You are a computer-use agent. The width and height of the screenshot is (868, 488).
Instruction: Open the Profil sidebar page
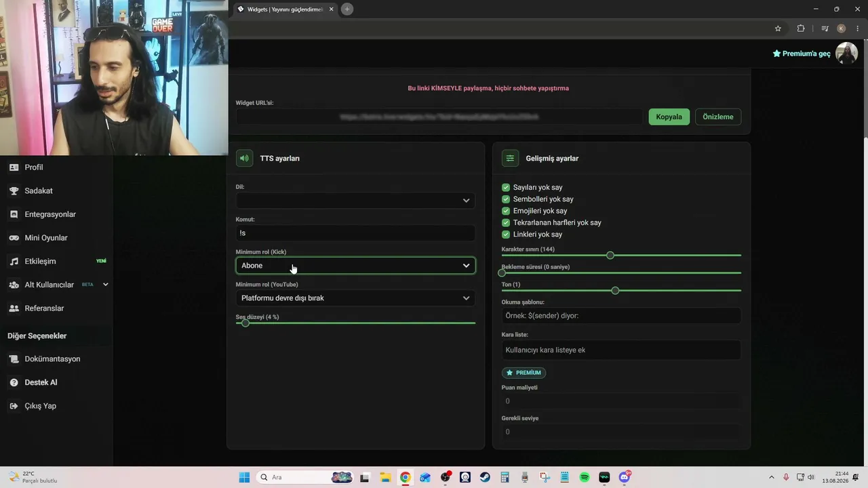pos(34,167)
